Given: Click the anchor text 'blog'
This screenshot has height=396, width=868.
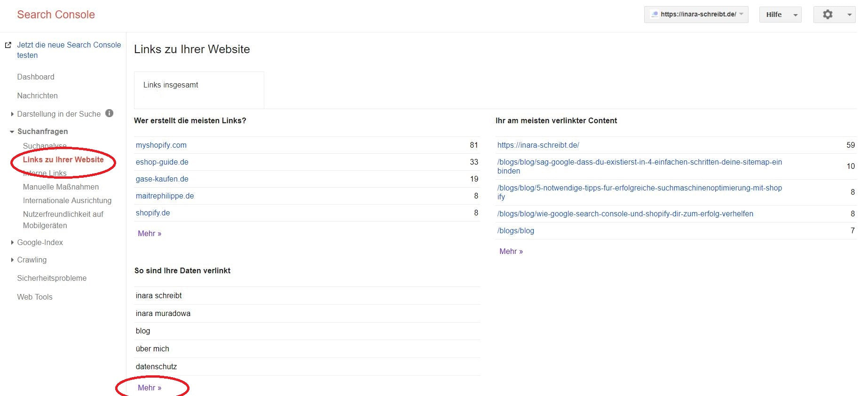Looking at the screenshot, I should pos(143,331).
